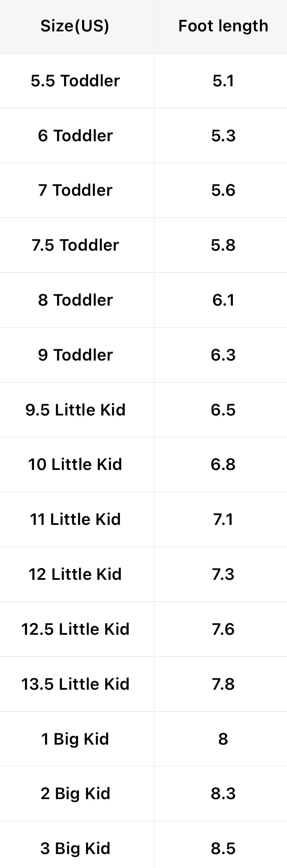Screen dimensions: 287x868
Task: Click the 8.5 foot length value
Action: 223,848
